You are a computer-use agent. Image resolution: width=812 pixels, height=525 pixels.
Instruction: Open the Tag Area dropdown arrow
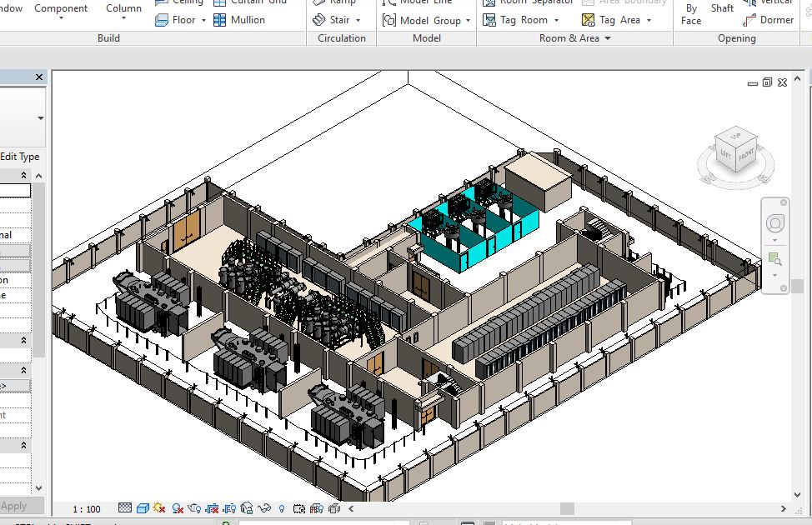(x=649, y=21)
